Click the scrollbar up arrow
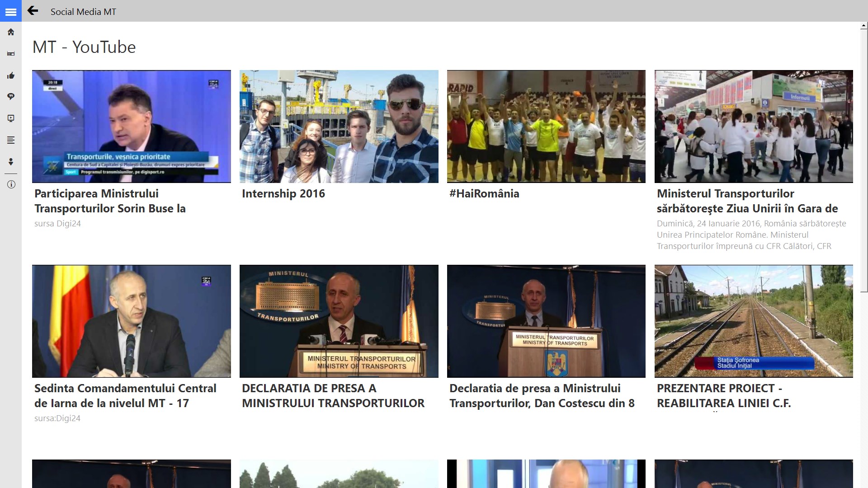 864,26
